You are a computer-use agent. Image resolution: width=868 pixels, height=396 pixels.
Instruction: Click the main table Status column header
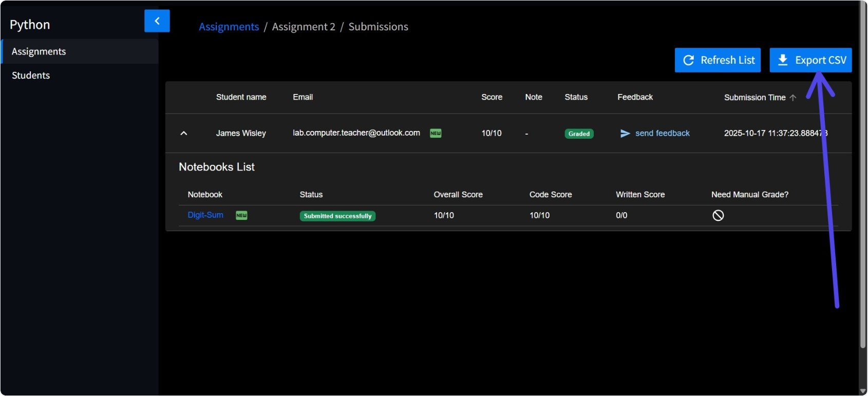(576, 97)
